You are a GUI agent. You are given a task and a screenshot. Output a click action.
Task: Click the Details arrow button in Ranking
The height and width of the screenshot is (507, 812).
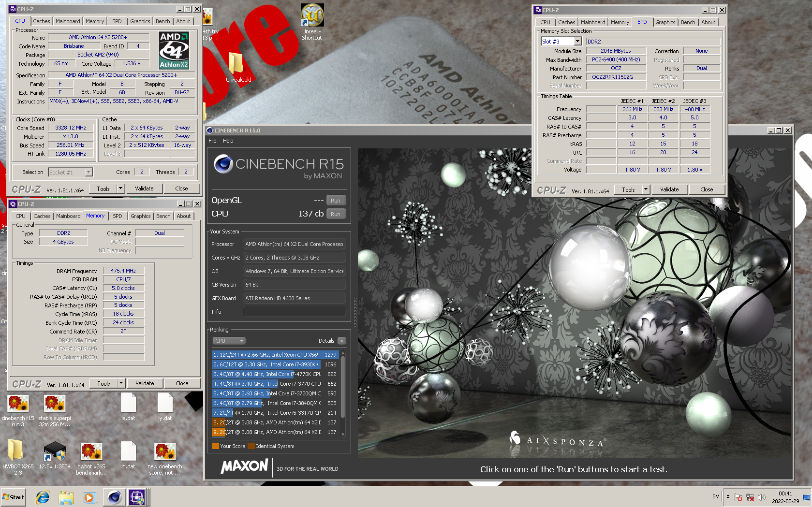342,341
